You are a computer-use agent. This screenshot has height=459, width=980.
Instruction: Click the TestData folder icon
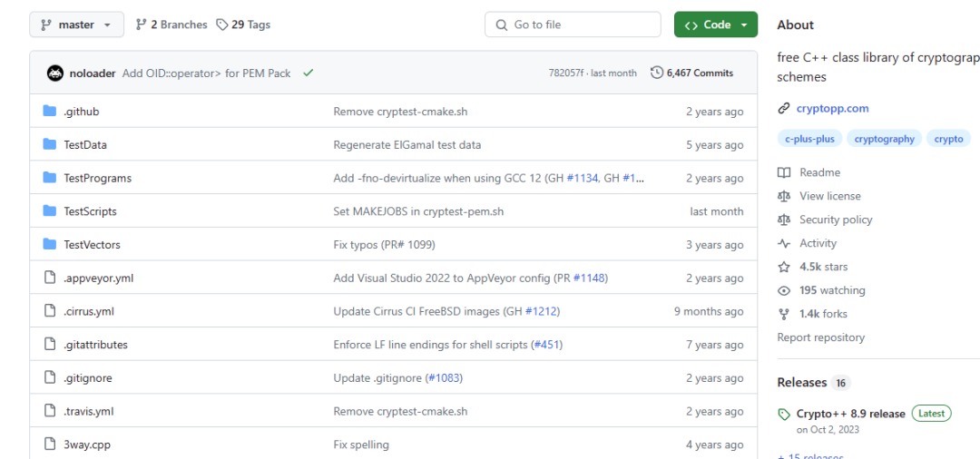[50, 144]
